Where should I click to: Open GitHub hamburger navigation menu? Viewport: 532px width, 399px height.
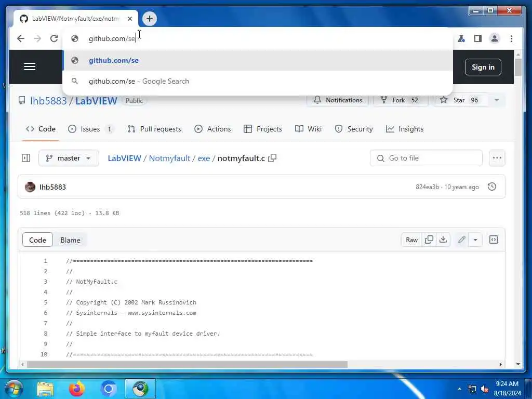tap(30, 66)
